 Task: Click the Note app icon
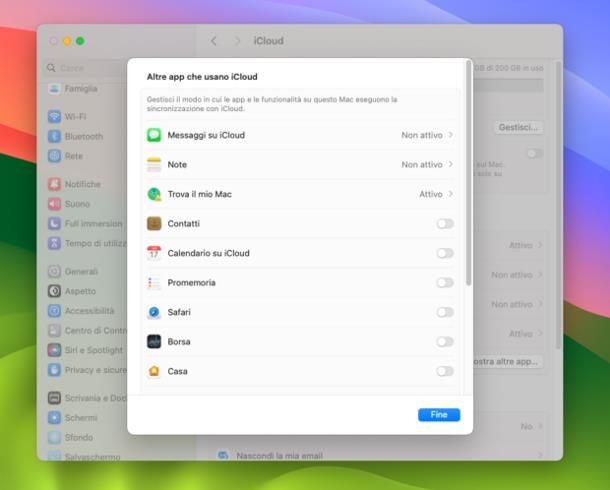[x=154, y=164]
